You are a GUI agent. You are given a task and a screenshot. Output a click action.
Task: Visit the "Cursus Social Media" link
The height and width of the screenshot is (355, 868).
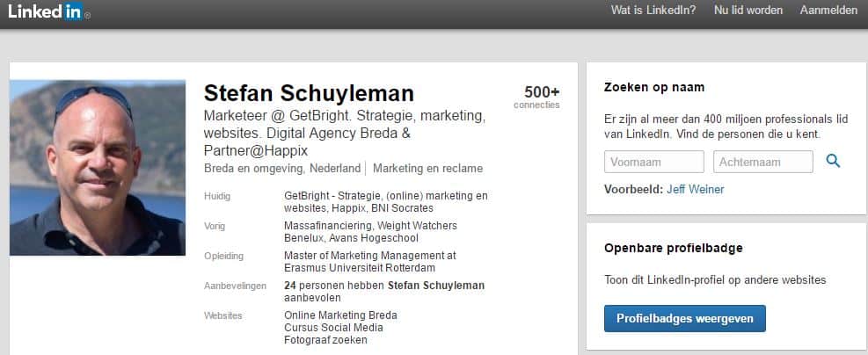(333, 328)
